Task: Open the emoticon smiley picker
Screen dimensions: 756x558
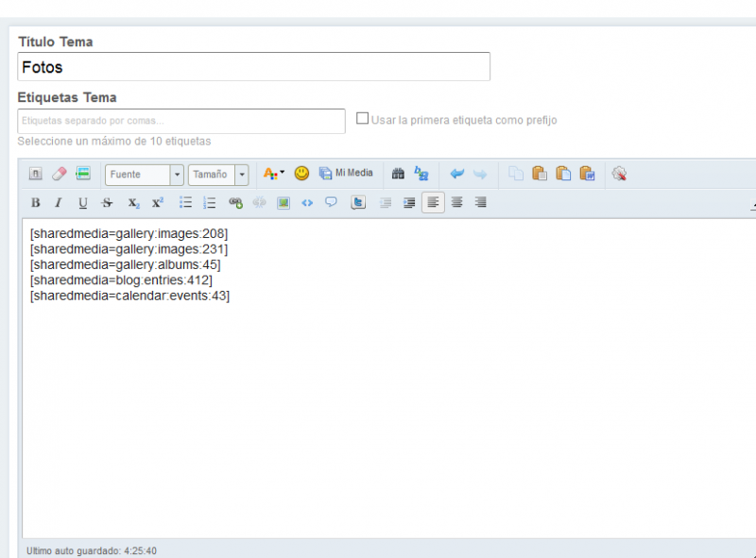Action: click(x=301, y=174)
